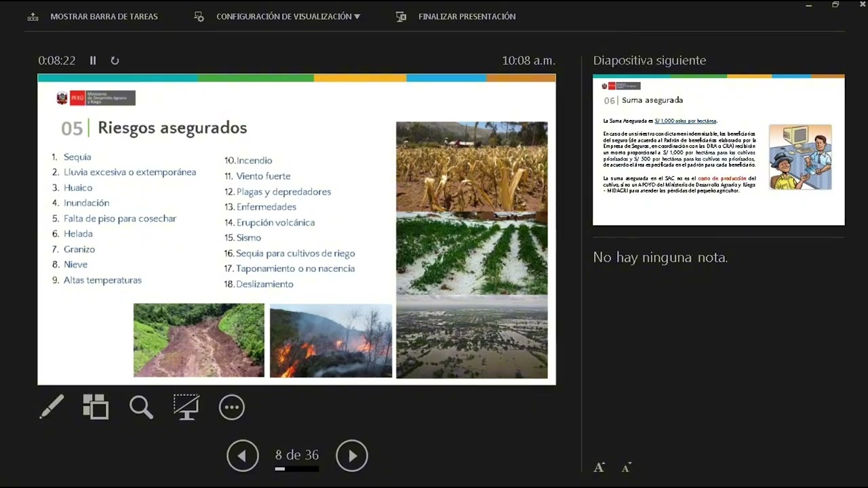This screenshot has width=868, height=488.
Task: Click the Sequía para cultivos de riego item
Action: [x=296, y=253]
